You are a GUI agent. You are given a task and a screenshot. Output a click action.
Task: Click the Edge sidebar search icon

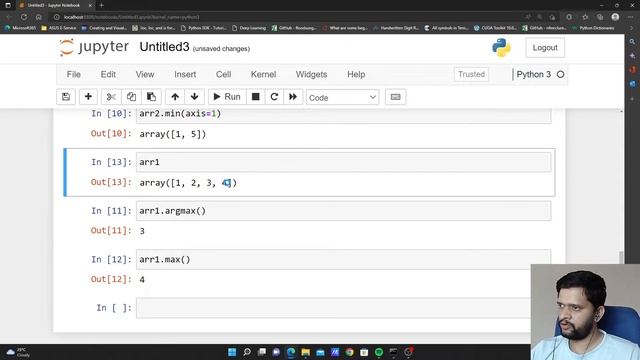(x=632, y=42)
